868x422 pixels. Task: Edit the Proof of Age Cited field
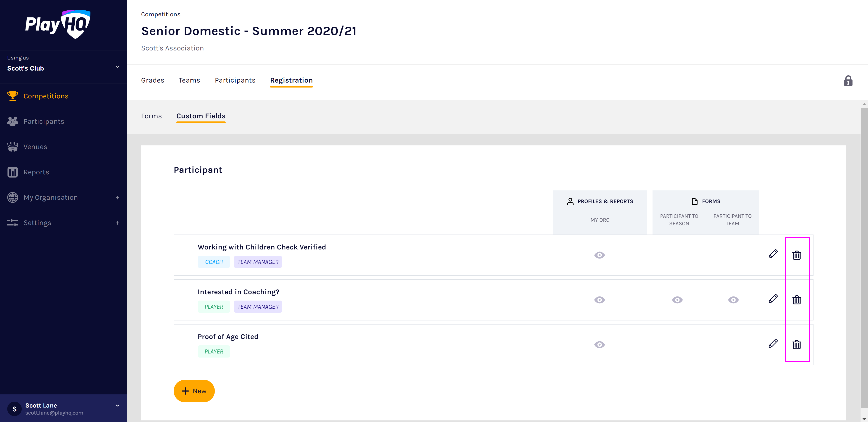[x=773, y=344]
